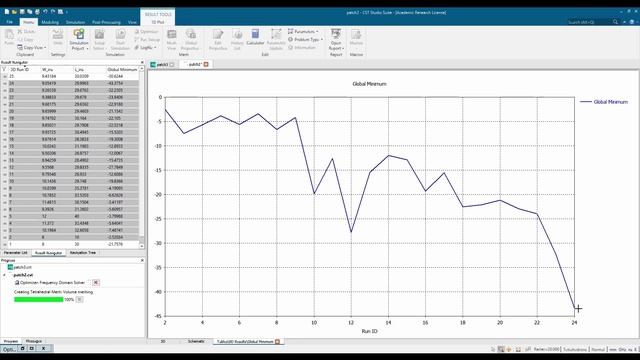
Task: Click the filter funnel icon in Result Navigator header
Action: point(4,69)
